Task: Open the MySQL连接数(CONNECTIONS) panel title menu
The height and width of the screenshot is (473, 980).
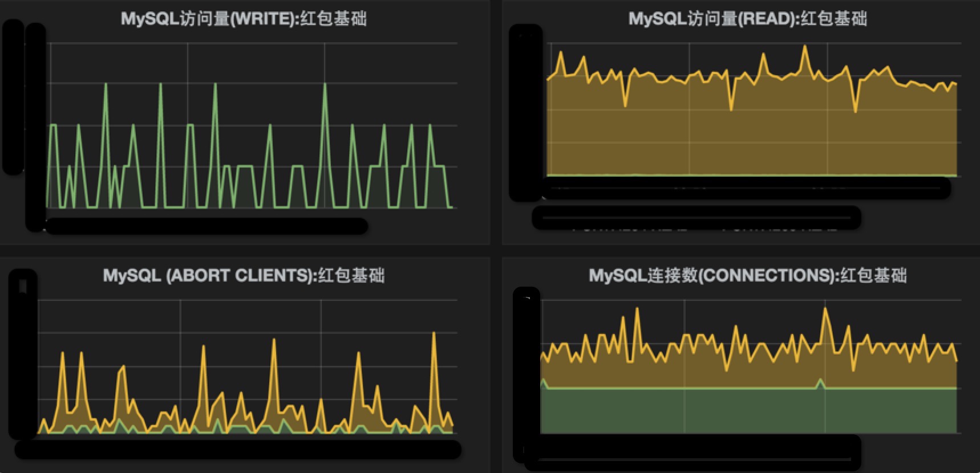Action: coord(748,276)
